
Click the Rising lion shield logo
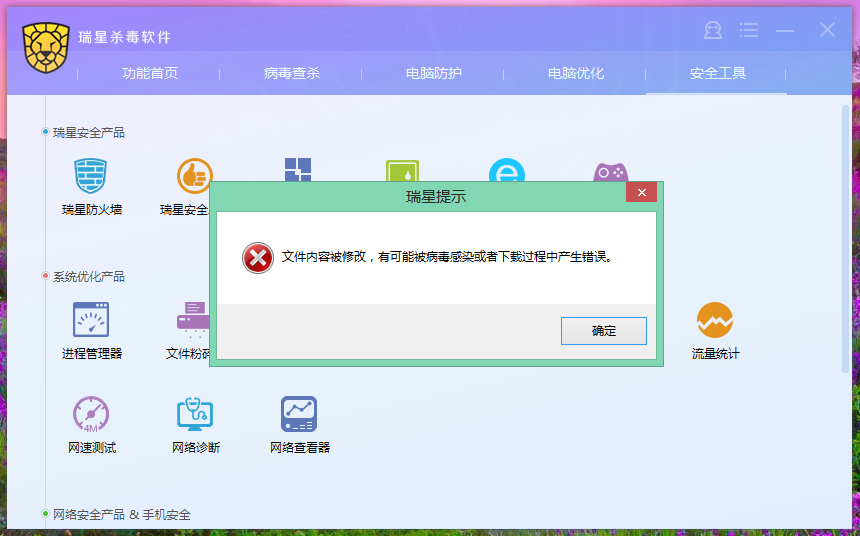[46, 48]
